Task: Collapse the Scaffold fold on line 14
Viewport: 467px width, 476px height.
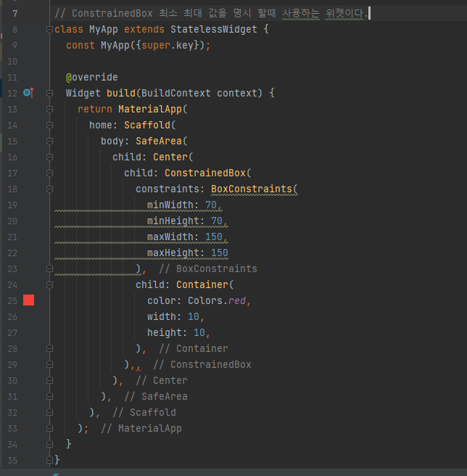Action: (x=49, y=125)
